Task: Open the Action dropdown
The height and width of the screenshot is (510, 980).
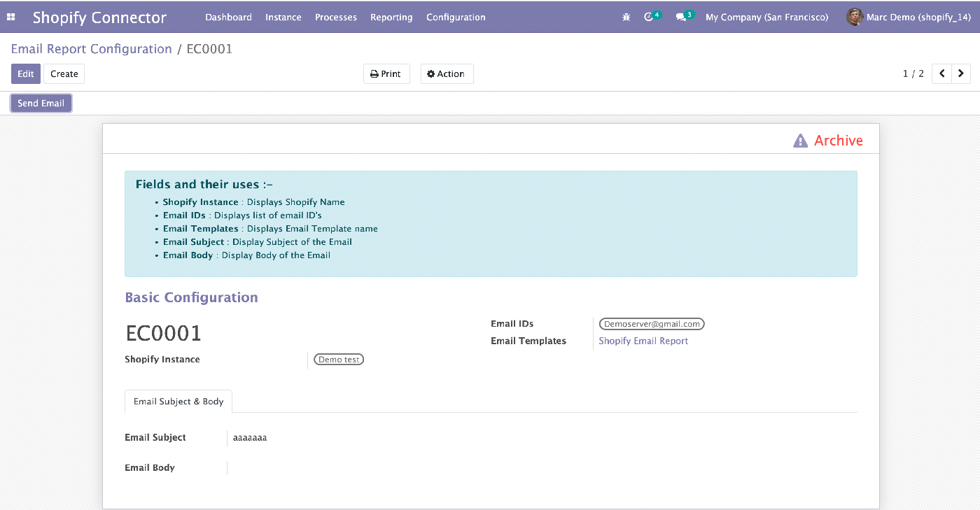Action: click(x=447, y=73)
